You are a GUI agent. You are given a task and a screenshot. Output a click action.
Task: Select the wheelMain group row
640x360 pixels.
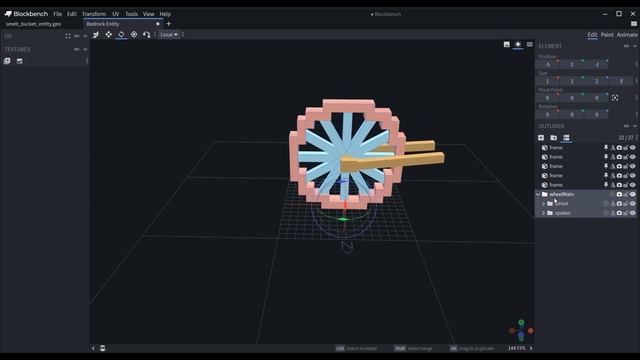pyautogui.click(x=586, y=194)
